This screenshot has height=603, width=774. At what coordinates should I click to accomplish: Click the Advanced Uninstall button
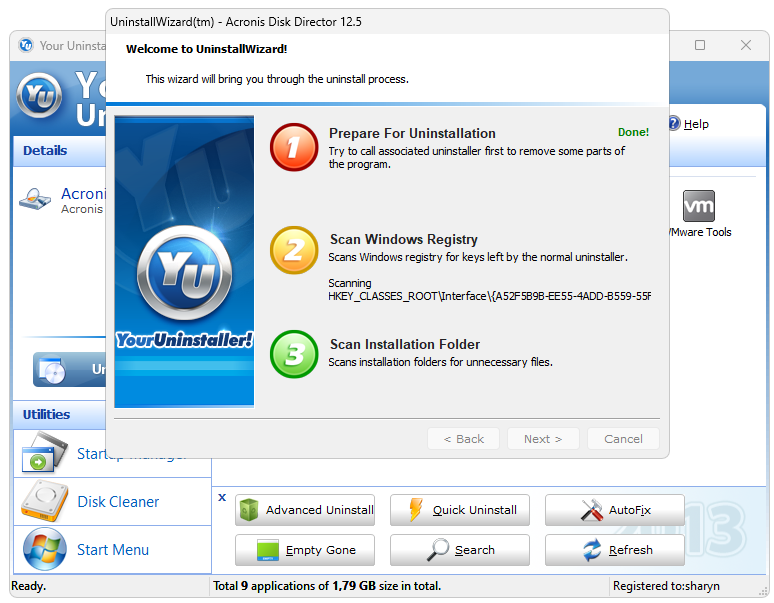tap(305, 510)
